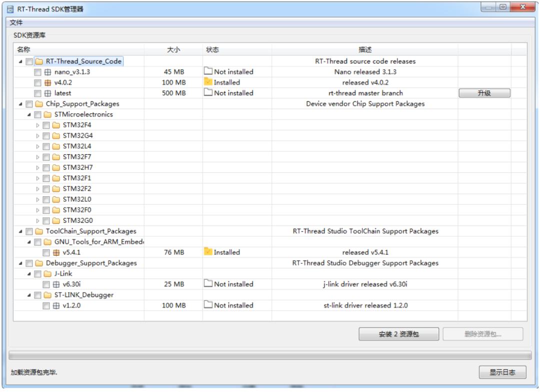The width and height of the screenshot is (540, 392).
Task: Click the "500 MB" size cell
Action: (x=173, y=93)
